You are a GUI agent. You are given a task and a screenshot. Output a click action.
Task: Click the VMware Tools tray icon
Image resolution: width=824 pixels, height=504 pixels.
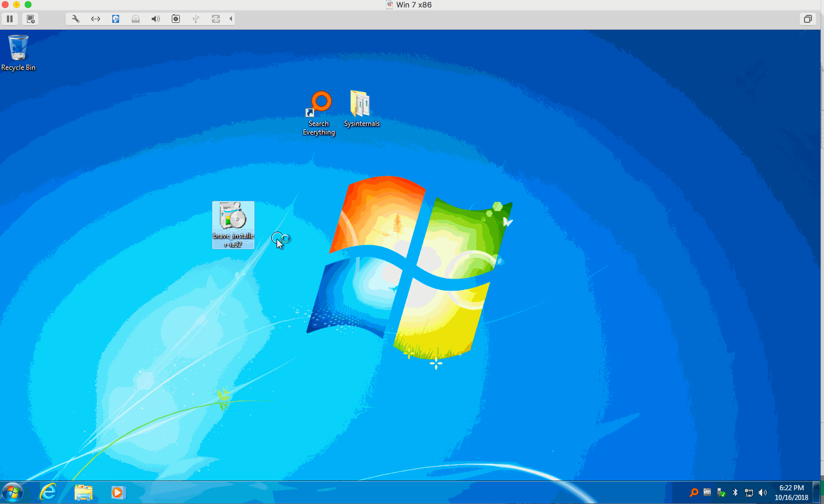click(x=707, y=493)
